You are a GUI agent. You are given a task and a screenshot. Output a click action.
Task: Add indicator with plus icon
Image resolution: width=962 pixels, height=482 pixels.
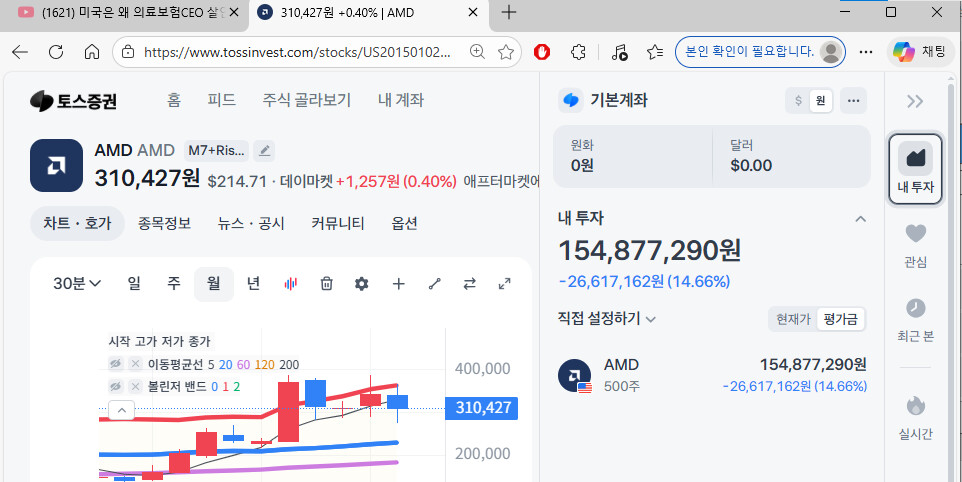(x=399, y=284)
